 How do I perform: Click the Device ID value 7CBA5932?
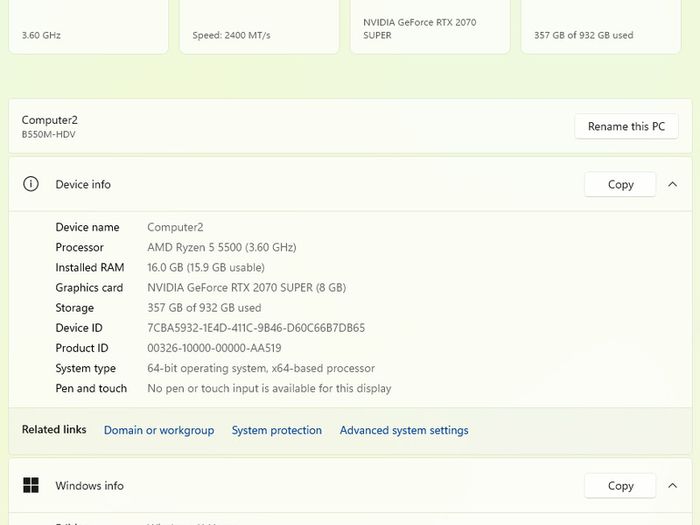coord(256,328)
